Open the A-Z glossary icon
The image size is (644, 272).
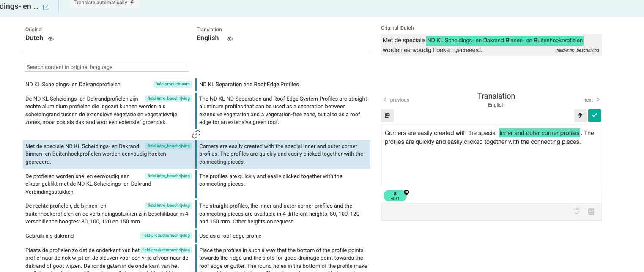(x=591, y=211)
